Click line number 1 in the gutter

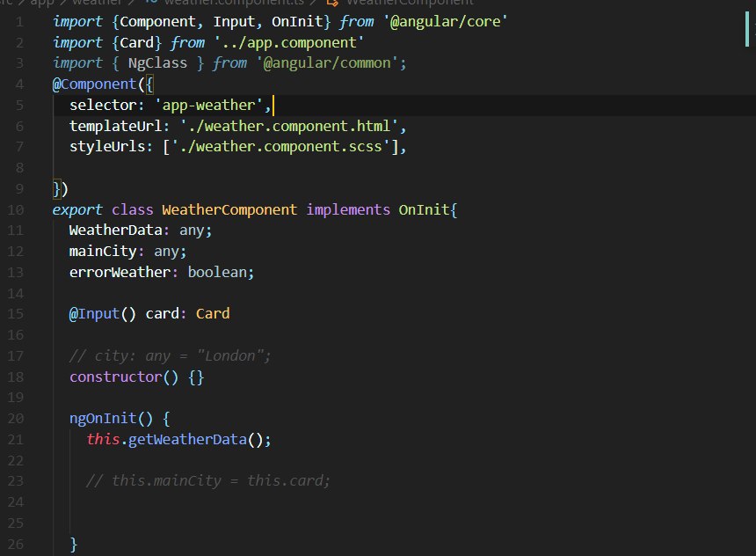click(x=19, y=22)
